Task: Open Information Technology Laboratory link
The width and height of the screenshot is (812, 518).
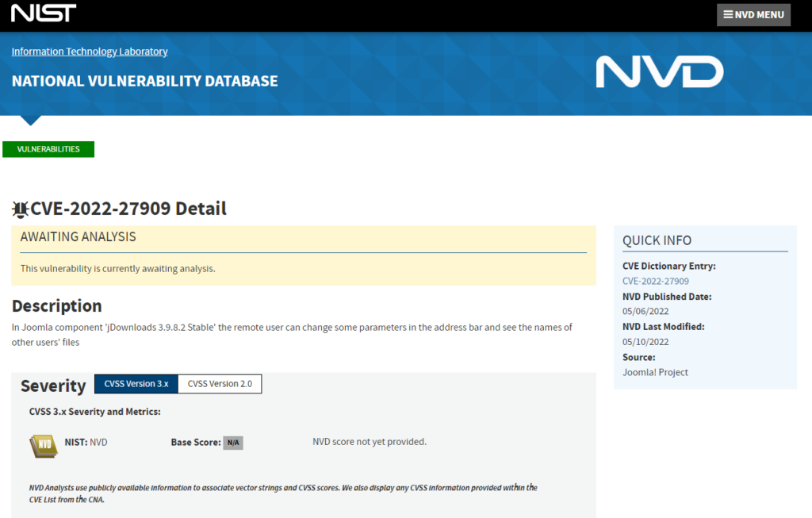Action: [90, 52]
